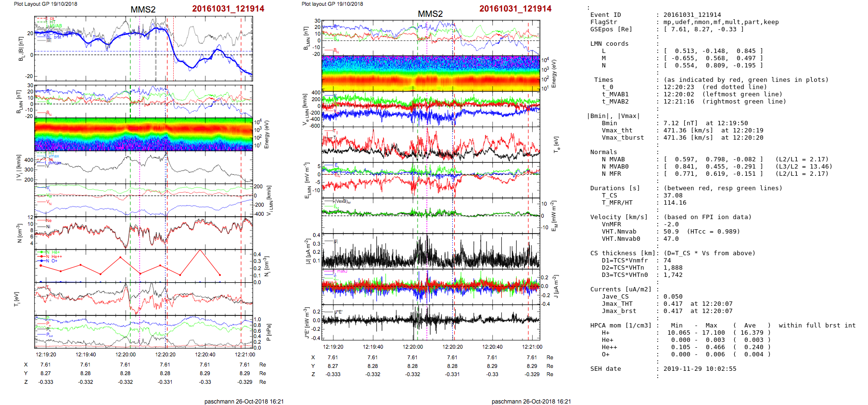Image resolution: width=868 pixels, height=405 pixels.
Task: Click the 12:19:20 time tick under the right plot
Action: coord(333,347)
